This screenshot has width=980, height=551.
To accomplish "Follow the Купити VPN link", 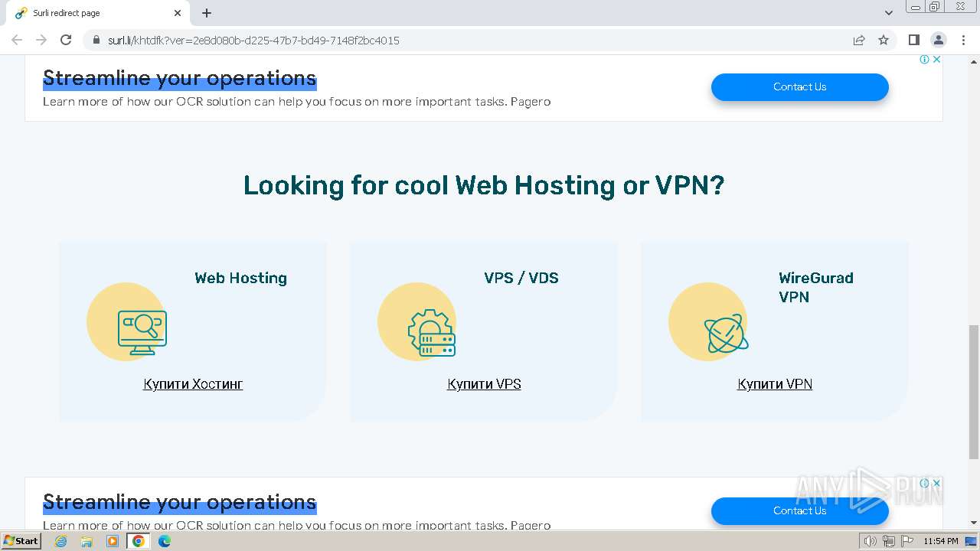I will (x=775, y=384).
